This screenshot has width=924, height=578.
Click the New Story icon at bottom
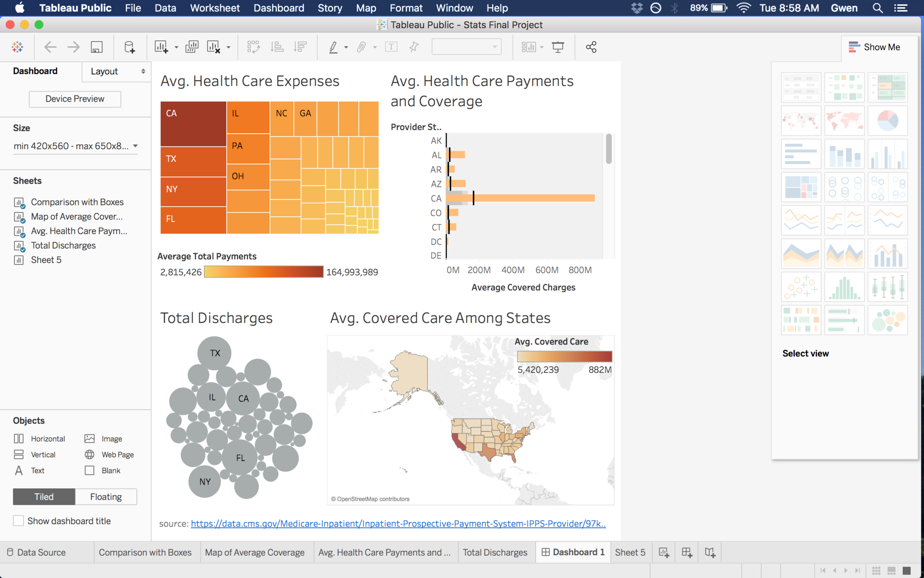click(x=710, y=552)
